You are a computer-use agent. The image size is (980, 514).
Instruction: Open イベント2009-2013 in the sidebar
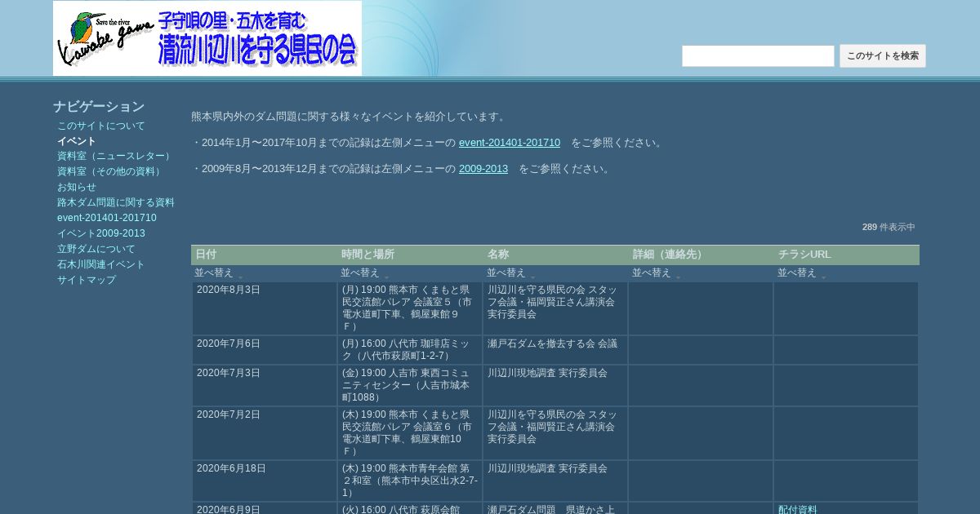point(101,233)
